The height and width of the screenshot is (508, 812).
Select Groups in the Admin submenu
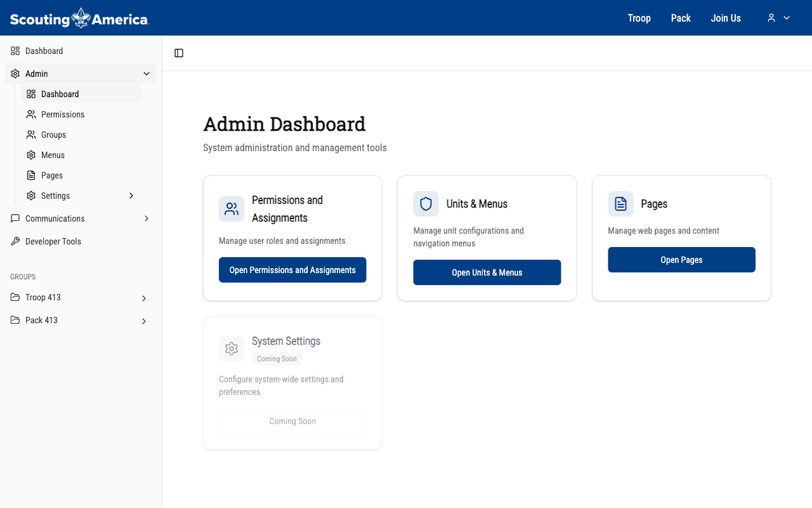[81, 135]
